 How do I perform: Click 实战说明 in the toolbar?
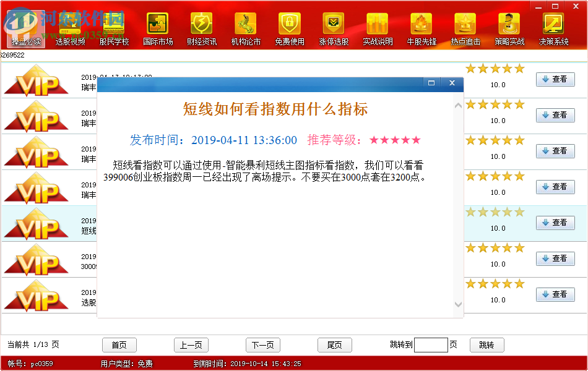(x=378, y=26)
